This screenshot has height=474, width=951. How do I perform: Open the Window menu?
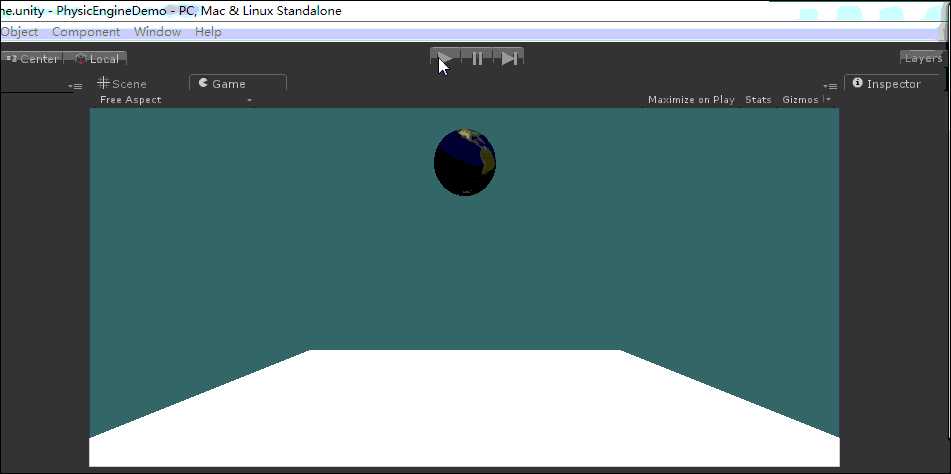[158, 32]
